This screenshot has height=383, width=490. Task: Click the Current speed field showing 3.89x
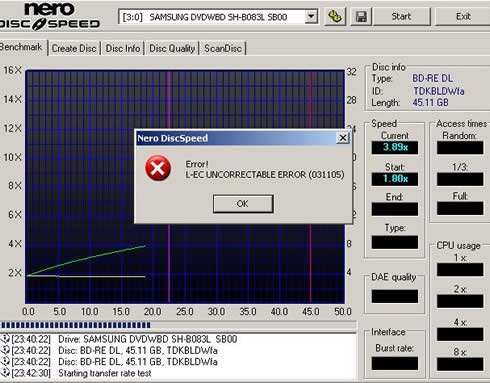[x=395, y=147]
